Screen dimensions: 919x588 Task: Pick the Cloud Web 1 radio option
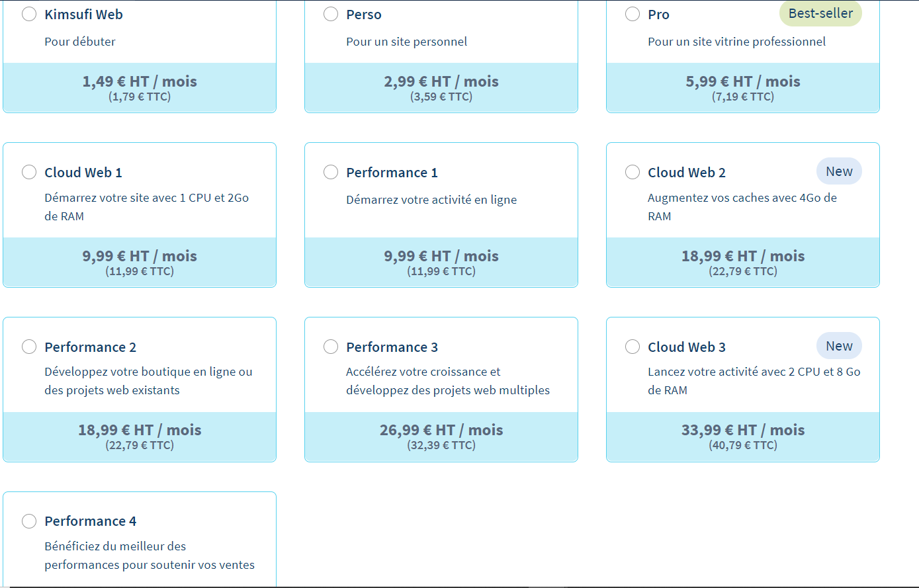coord(29,173)
